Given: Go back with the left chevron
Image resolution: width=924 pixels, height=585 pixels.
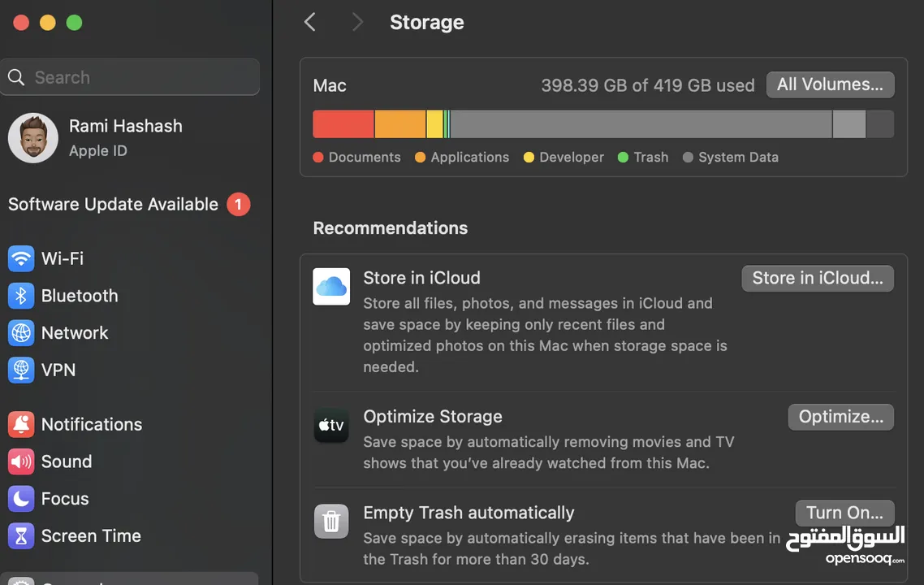Looking at the screenshot, I should click(310, 23).
